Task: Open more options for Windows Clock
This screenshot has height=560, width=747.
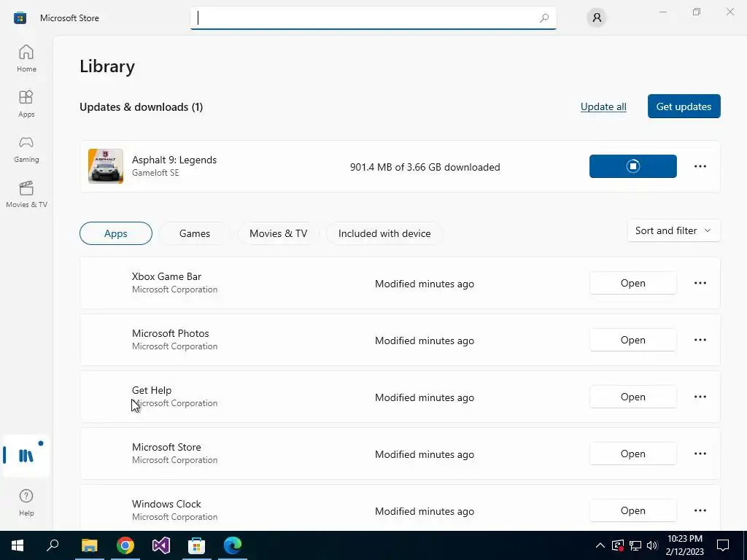Action: point(700,510)
